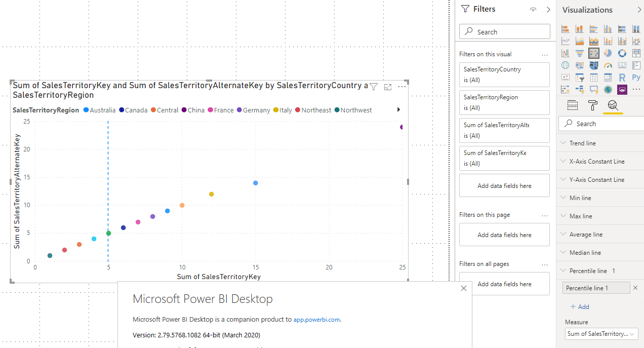The height and width of the screenshot is (348, 644).
Task: Open the SalesTerritoryCountry filter card
Action: coord(504,74)
